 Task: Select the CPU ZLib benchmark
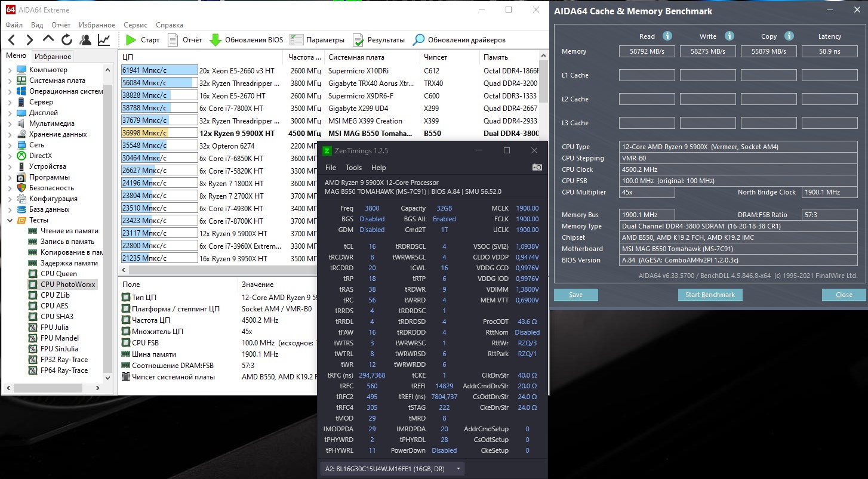pos(55,295)
